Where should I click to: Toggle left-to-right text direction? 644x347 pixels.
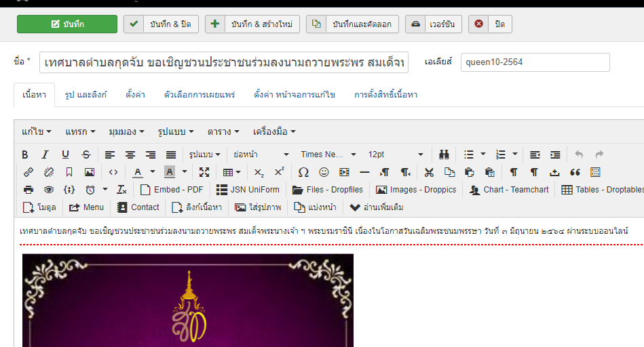[385, 172]
